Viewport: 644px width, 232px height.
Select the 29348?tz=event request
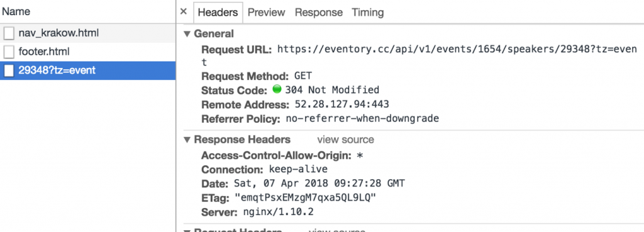[x=88, y=70]
